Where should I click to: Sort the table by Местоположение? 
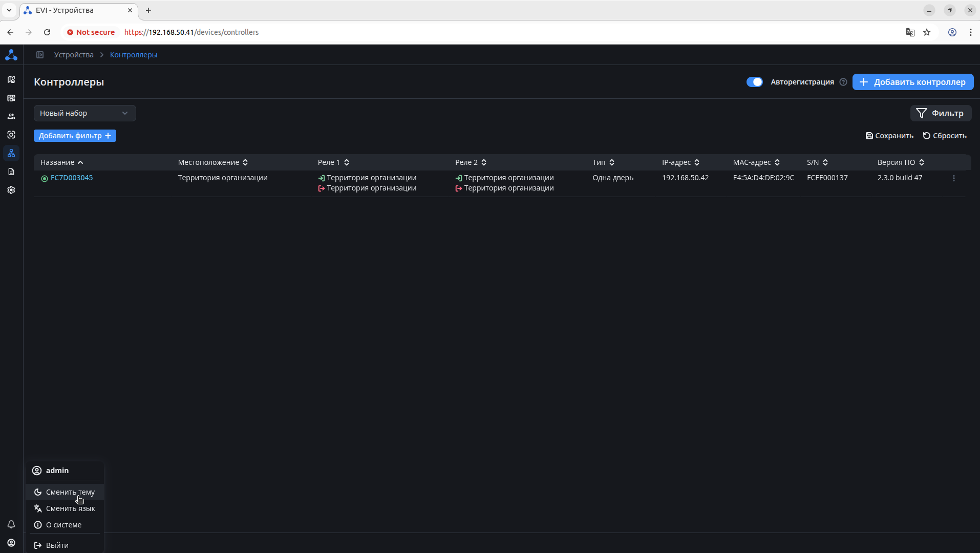pyautogui.click(x=213, y=162)
